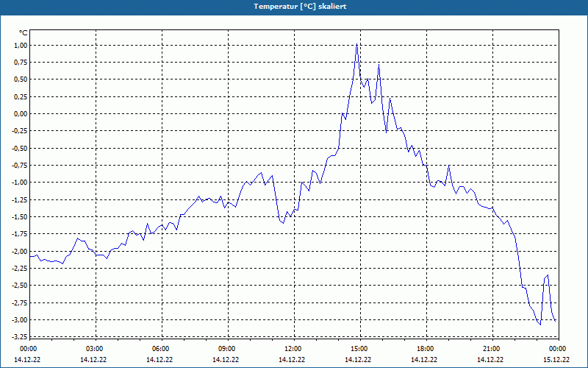
Task: Select the -2,25 y-axis label
Action: 21,268
